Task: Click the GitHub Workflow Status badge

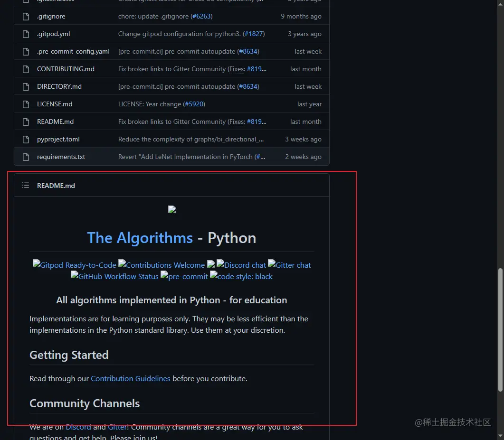Action: click(115, 276)
